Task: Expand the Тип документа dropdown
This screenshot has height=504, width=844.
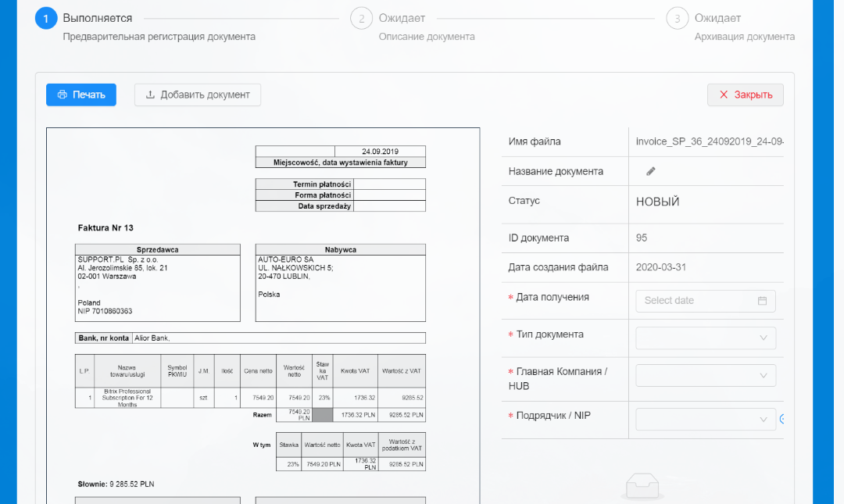Action: click(x=706, y=338)
